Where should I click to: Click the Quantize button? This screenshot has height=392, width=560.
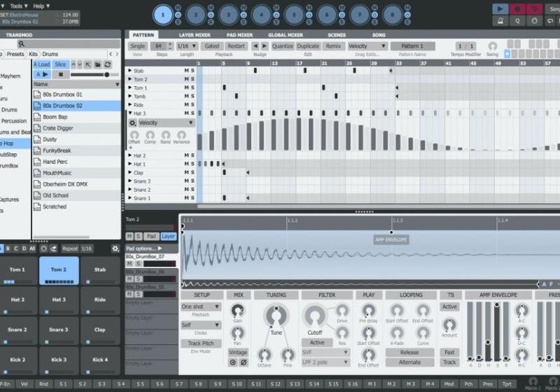282,46
